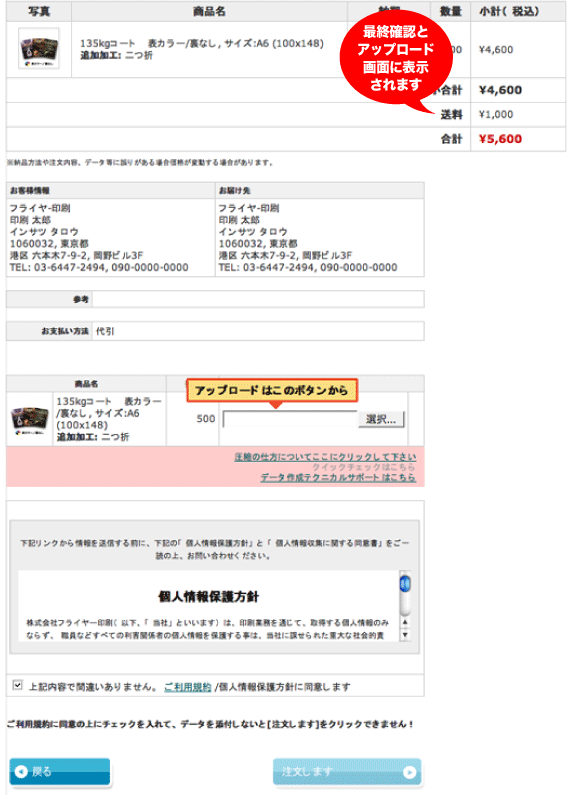Open the 圧縮の仕方について link
The image size is (570, 795).
click(x=325, y=457)
